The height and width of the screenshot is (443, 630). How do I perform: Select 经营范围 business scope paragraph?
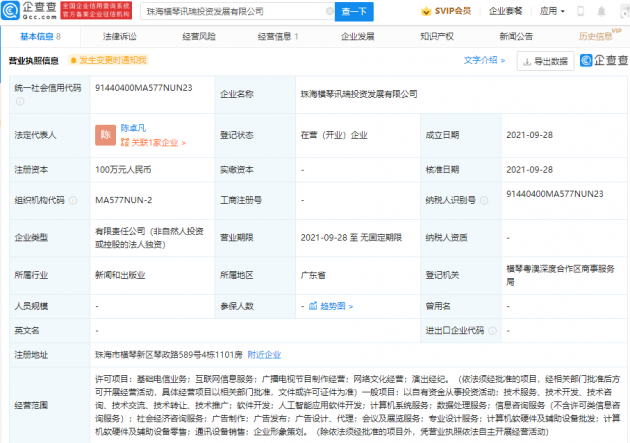(x=358, y=405)
